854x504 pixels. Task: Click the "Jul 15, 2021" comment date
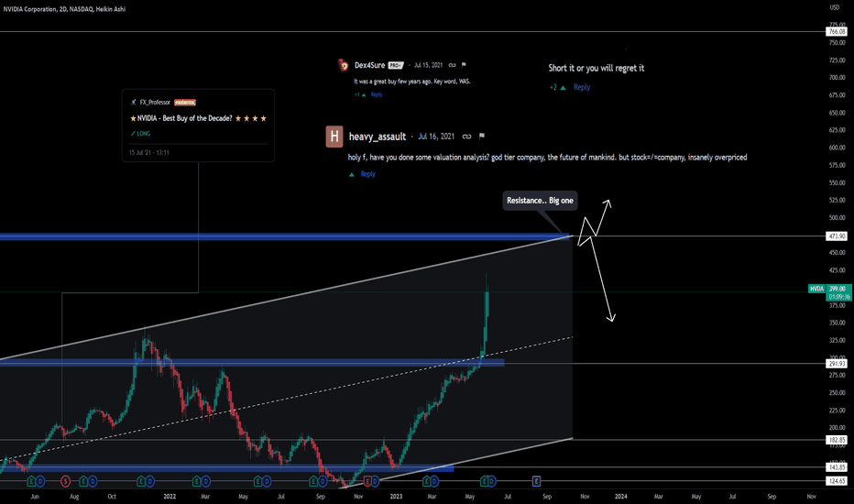[x=428, y=65]
